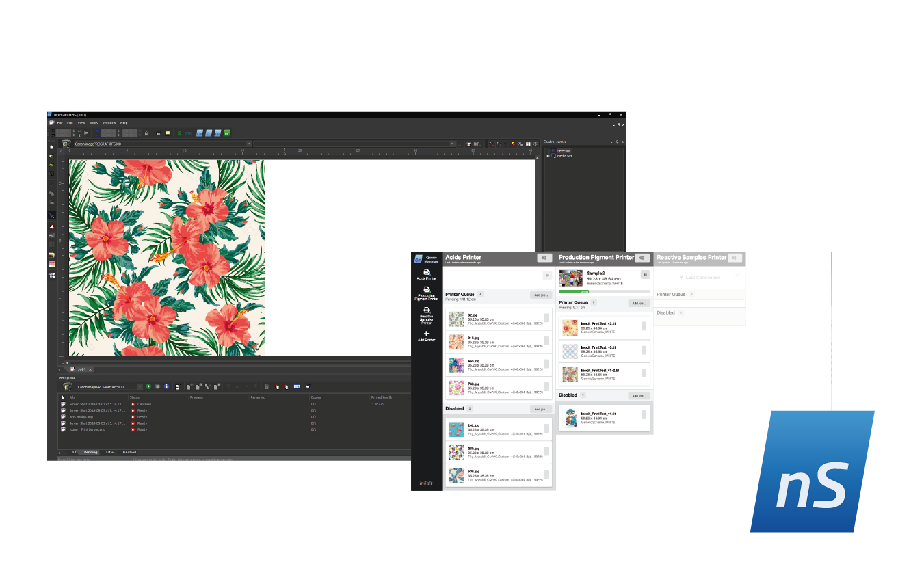The image size is (924, 586).
Task: Click Add Printer plus icon in sidebar
Action: (427, 335)
